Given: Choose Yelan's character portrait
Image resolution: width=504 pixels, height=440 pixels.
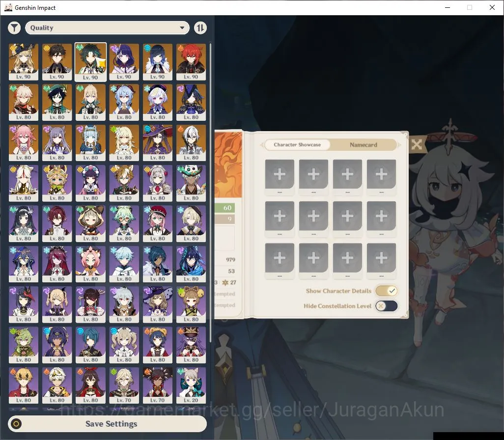Looking at the screenshot, I should [158, 62].
